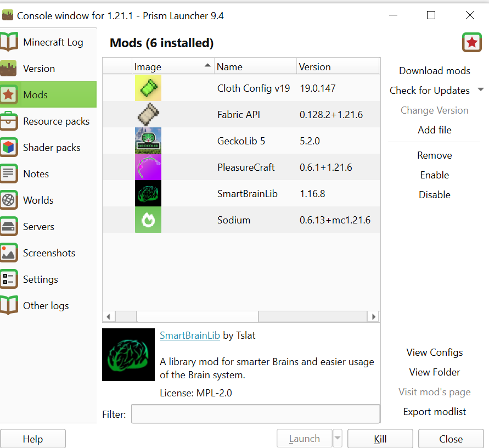Click the red star mods icon top right
This screenshot has width=489, height=448.
(472, 42)
